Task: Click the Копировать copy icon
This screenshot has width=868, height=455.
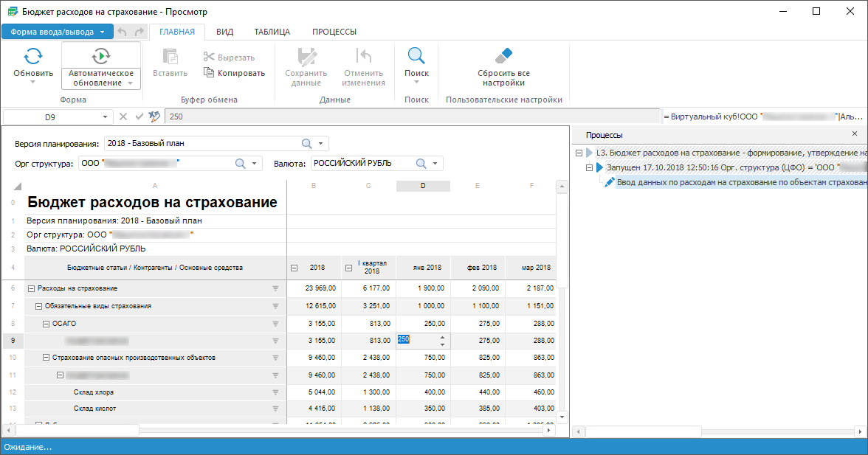Action: coord(209,73)
